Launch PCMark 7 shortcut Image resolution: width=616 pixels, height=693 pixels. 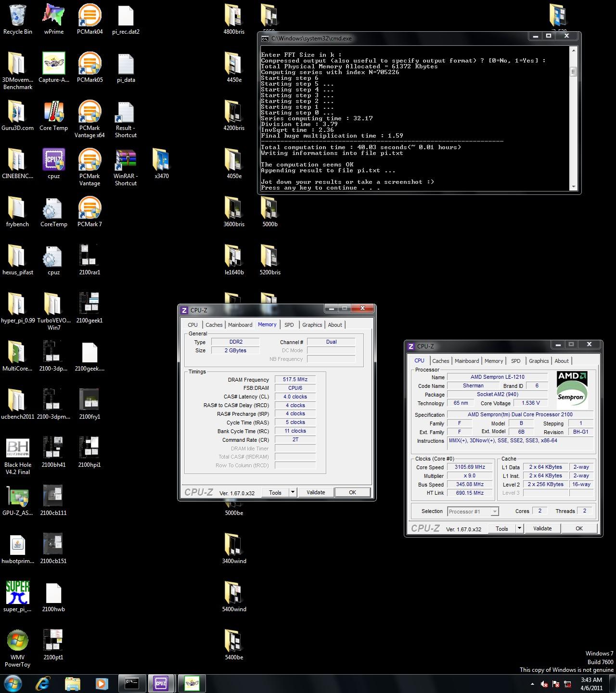coord(90,212)
